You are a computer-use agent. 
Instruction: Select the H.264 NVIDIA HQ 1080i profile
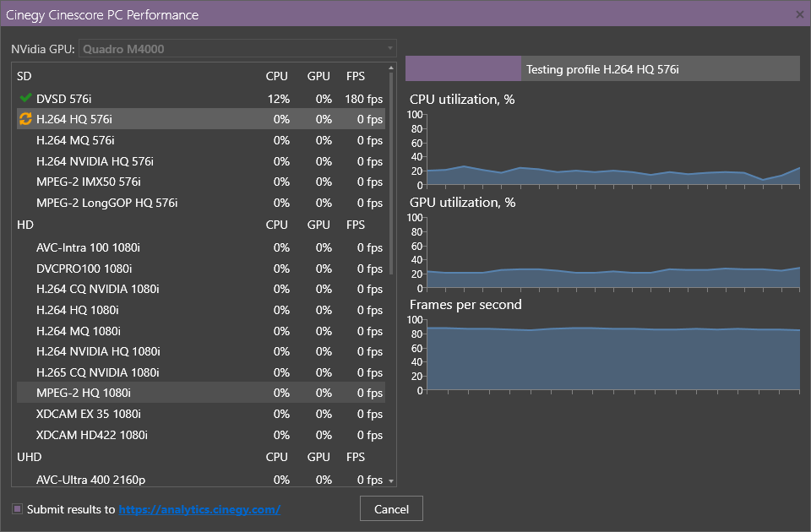[x=201, y=351]
